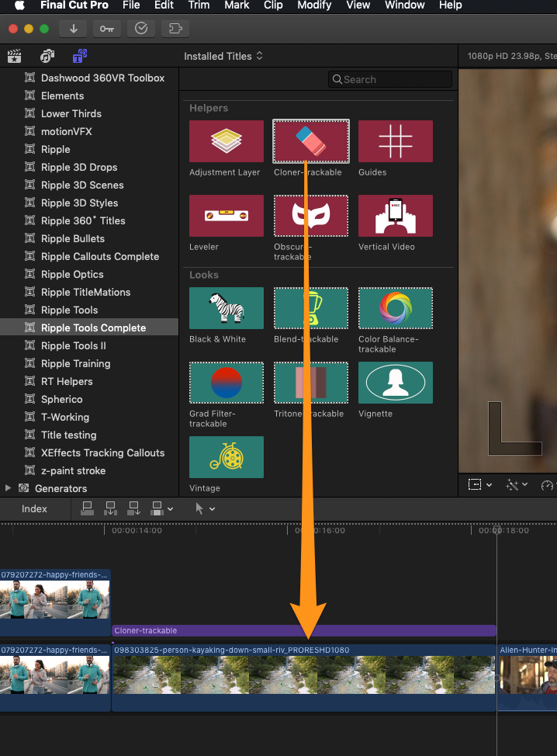Select the purple Cloner-trackable timeline clip

[x=304, y=630]
